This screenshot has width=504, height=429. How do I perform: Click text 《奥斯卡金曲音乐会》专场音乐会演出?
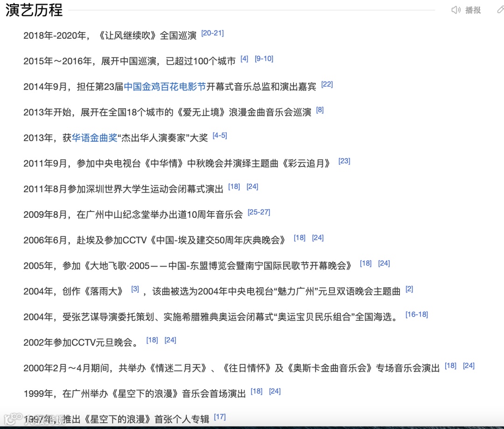click(362, 368)
